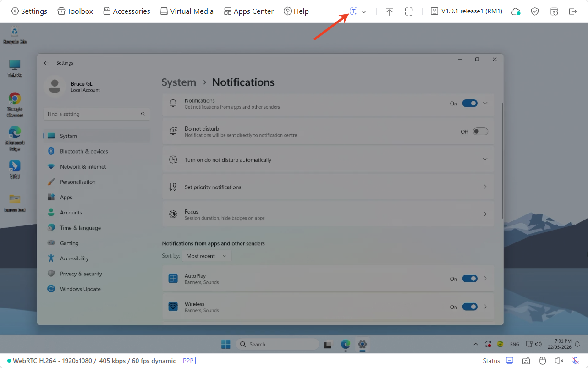The height and width of the screenshot is (368, 588).
Task: Open Accounts settings in sidebar
Action: click(97, 213)
